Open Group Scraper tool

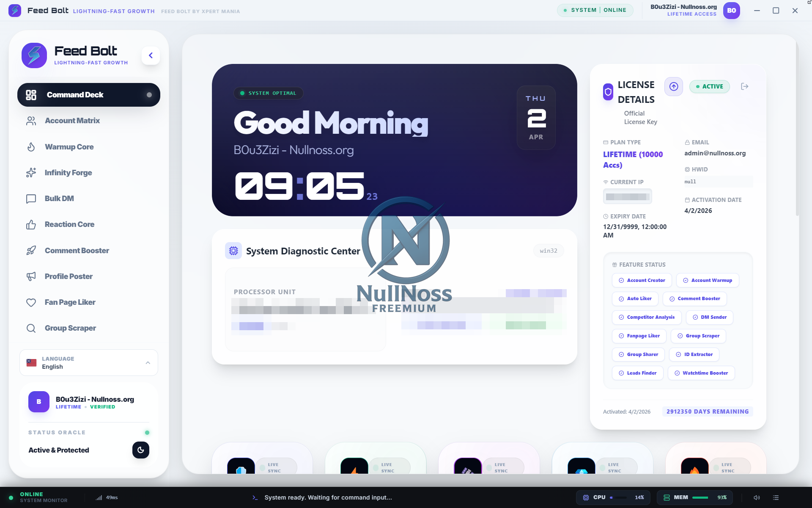(x=70, y=328)
